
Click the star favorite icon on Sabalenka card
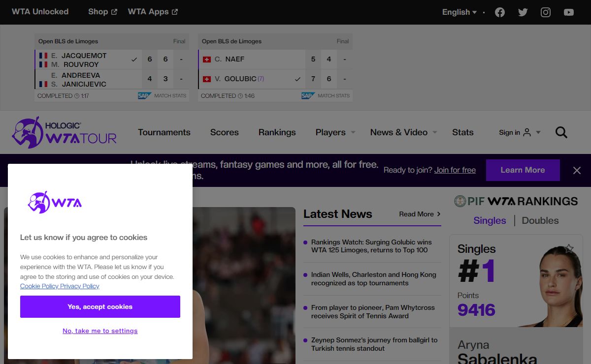click(x=569, y=248)
